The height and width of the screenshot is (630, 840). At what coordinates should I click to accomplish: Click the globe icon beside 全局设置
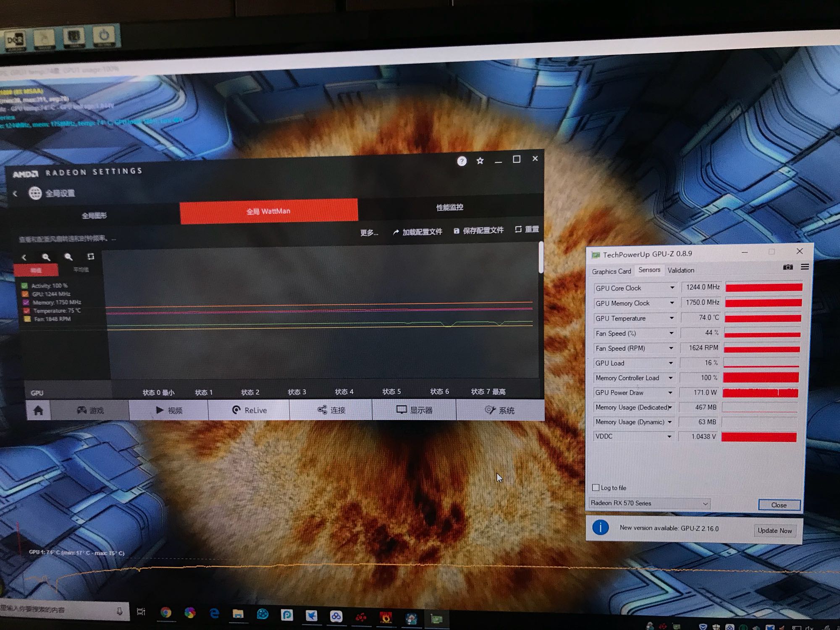(x=35, y=193)
